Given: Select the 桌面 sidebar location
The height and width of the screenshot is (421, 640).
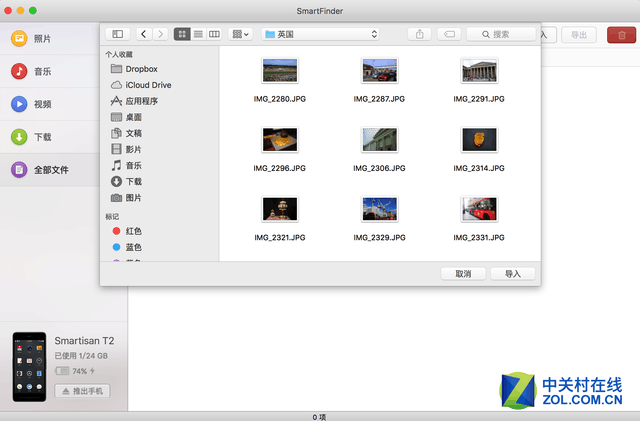Looking at the screenshot, I should click(x=133, y=117).
